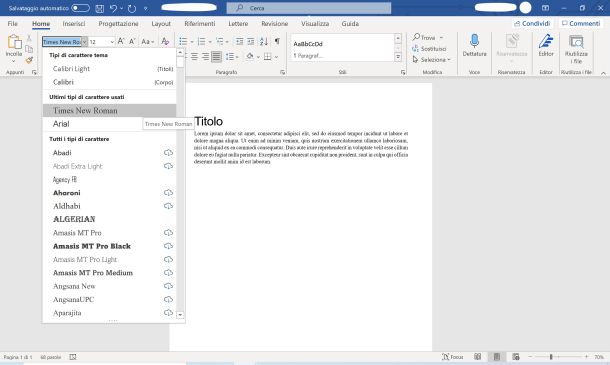Open the File menu

(x=12, y=24)
